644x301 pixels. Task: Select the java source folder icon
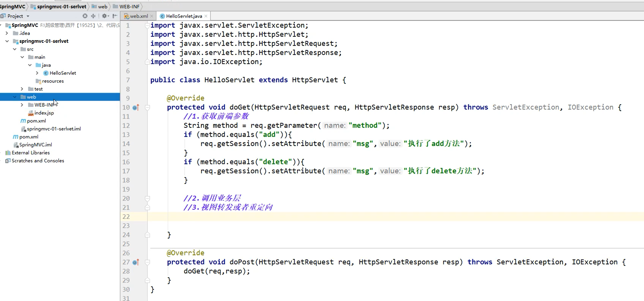click(38, 65)
